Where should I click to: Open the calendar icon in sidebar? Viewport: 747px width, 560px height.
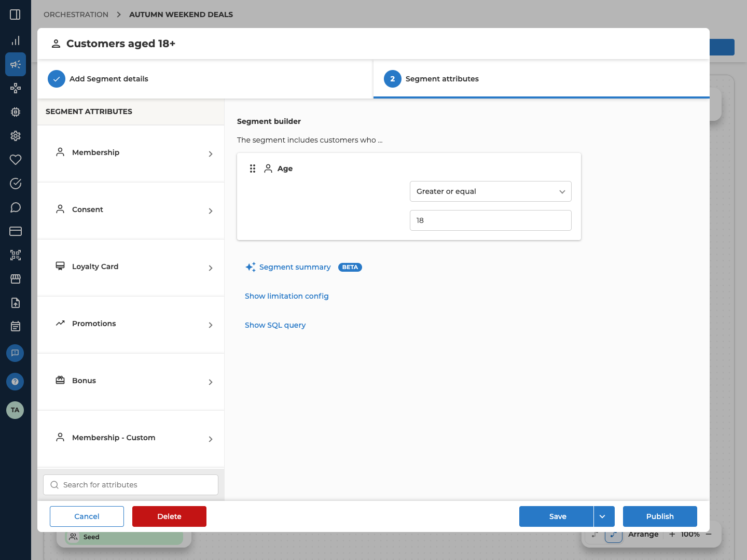coord(16,326)
